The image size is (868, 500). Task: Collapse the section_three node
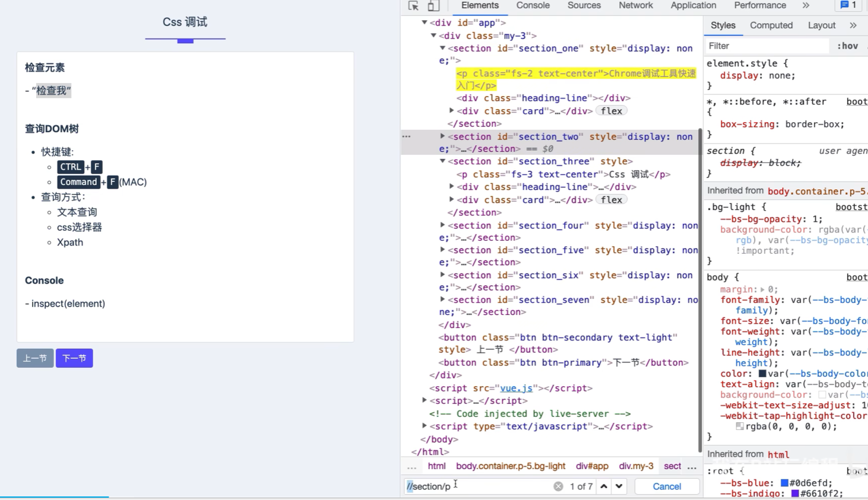tap(442, 161)
